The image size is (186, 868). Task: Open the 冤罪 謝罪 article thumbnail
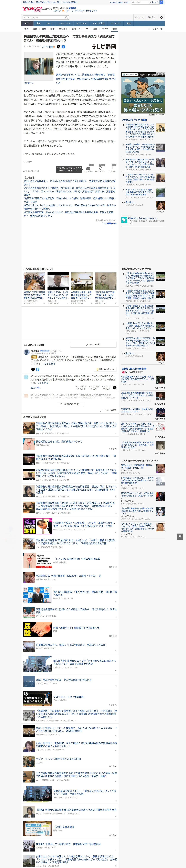38,526
